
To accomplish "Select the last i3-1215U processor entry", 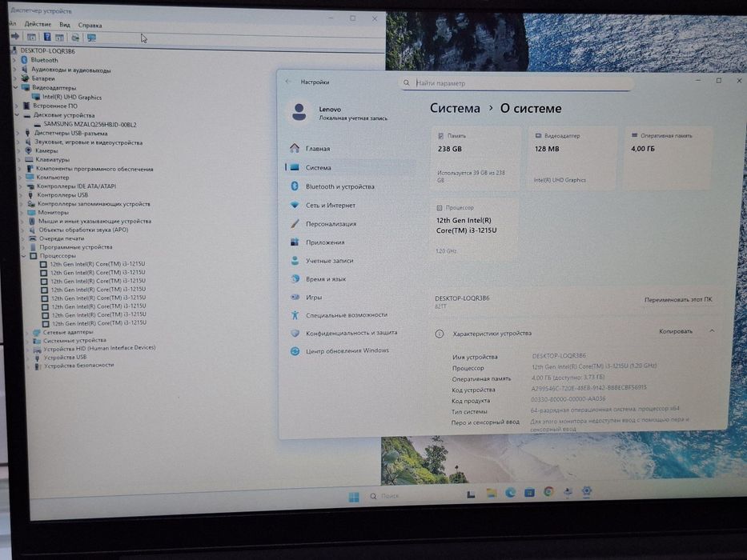I will pos(99,323).
